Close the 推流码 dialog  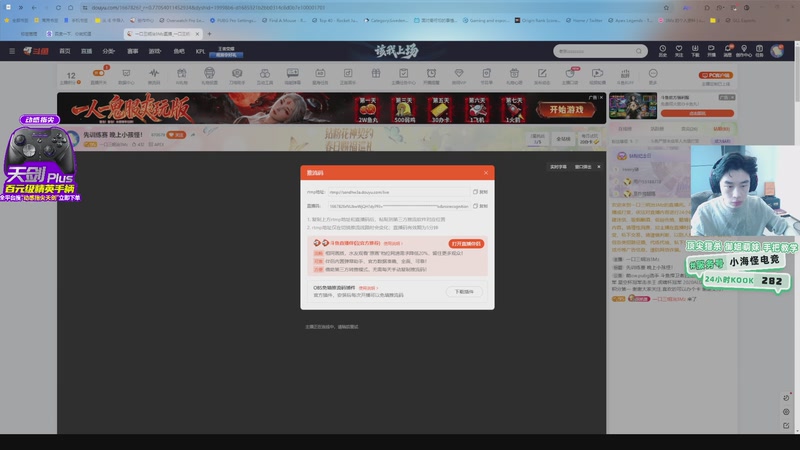[x=486, y=172]
